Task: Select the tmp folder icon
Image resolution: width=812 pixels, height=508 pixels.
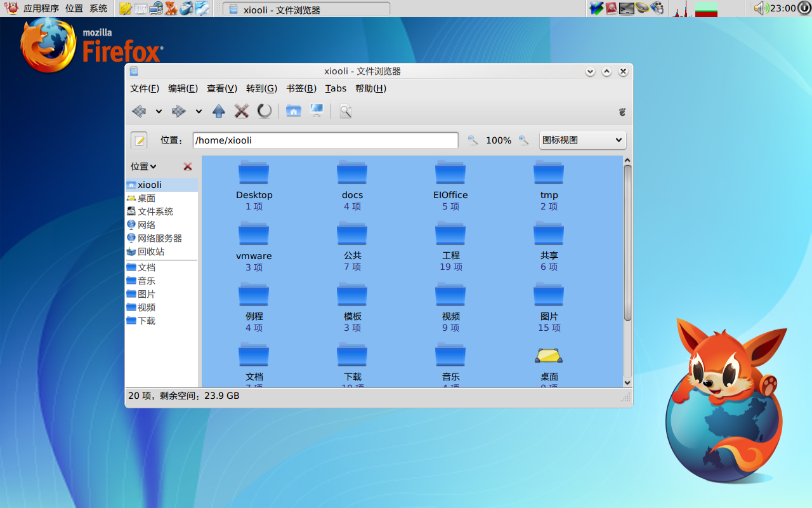Action: point(549,172)
